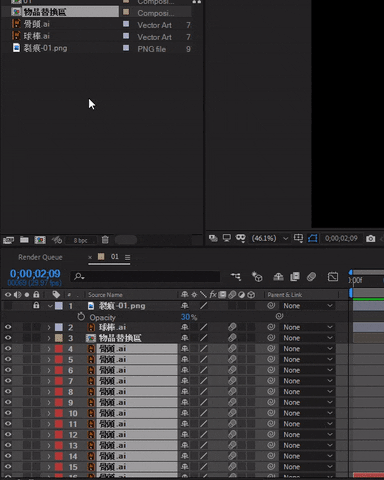384x480 pixels.
Task: Click the Source Name column header
Action: tap(105, 295)
